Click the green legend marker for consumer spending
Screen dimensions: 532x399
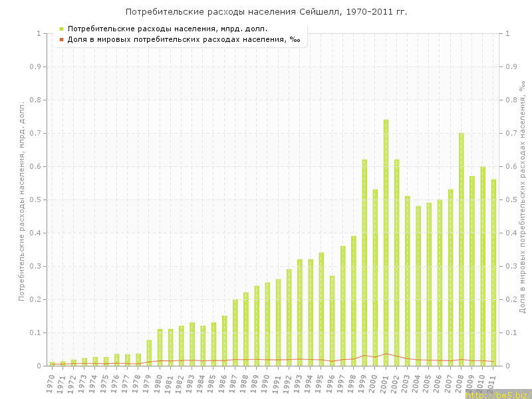point(61,29)
